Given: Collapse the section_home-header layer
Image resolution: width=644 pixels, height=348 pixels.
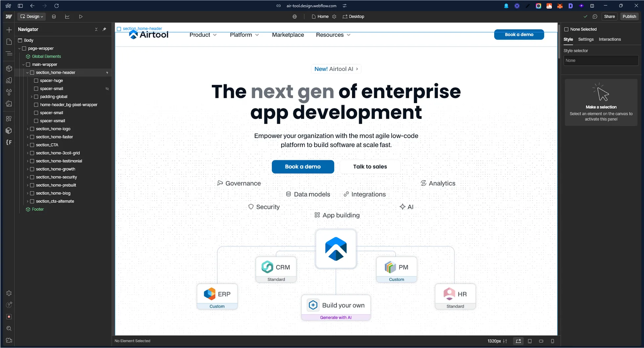Looking at the screenshot, I should 27,73.
